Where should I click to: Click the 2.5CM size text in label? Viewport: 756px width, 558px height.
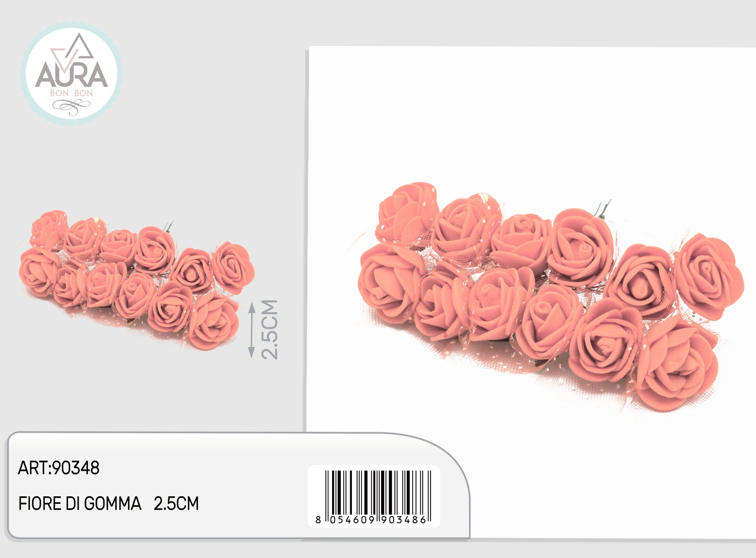coord(176,504)
